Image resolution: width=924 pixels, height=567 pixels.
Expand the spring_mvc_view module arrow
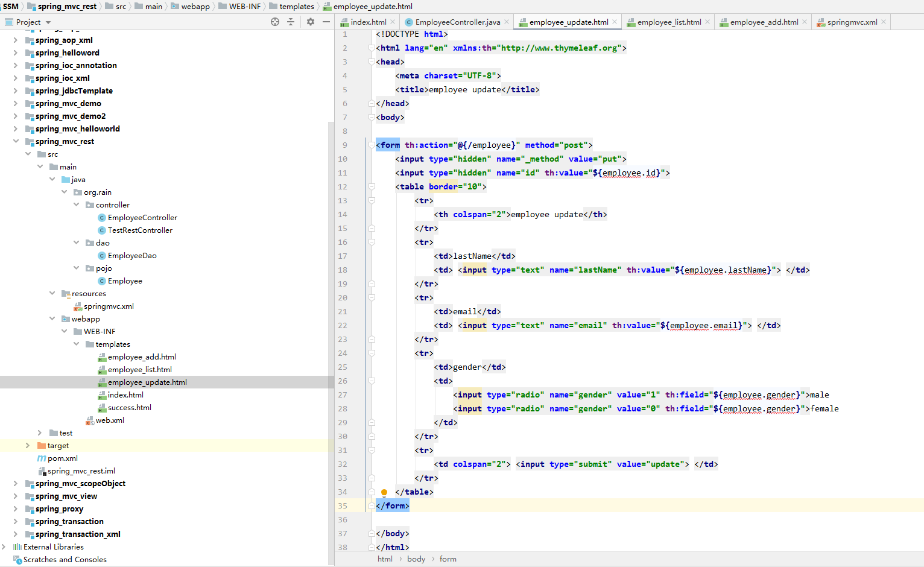16,496
